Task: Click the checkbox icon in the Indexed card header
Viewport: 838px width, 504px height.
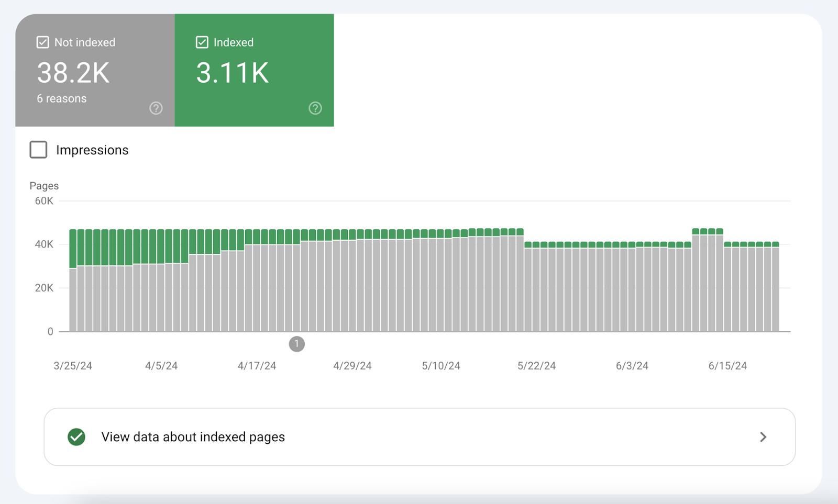Action: tap(202, 42)
